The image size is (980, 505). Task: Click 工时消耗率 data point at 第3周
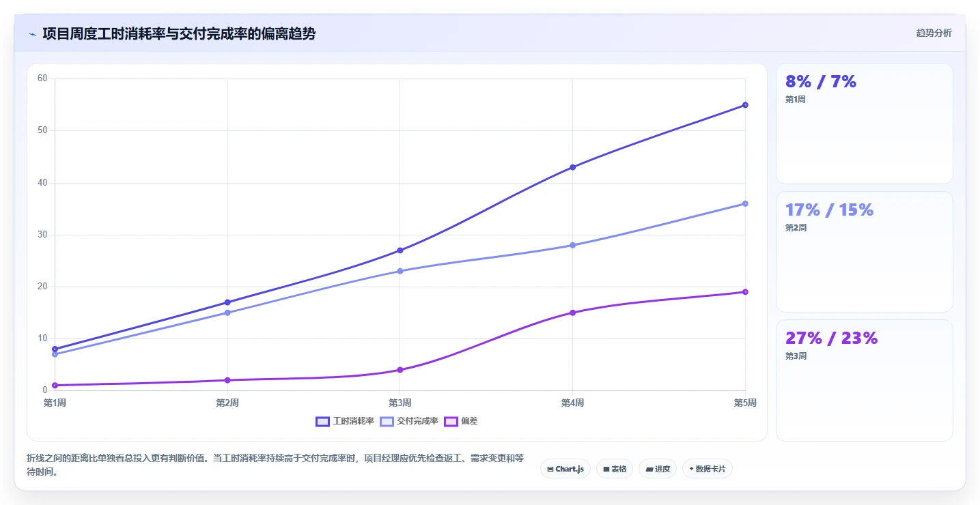tap(400, 250)
